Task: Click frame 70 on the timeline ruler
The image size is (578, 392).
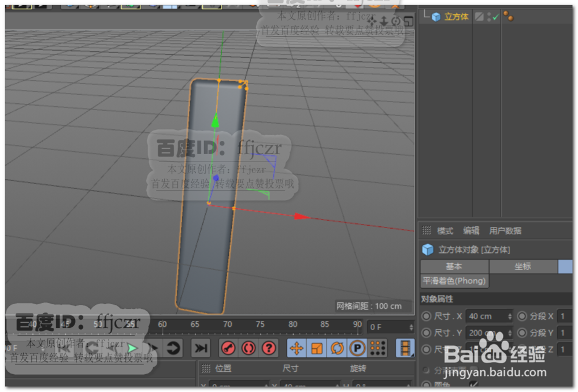Action: (227, 324)
